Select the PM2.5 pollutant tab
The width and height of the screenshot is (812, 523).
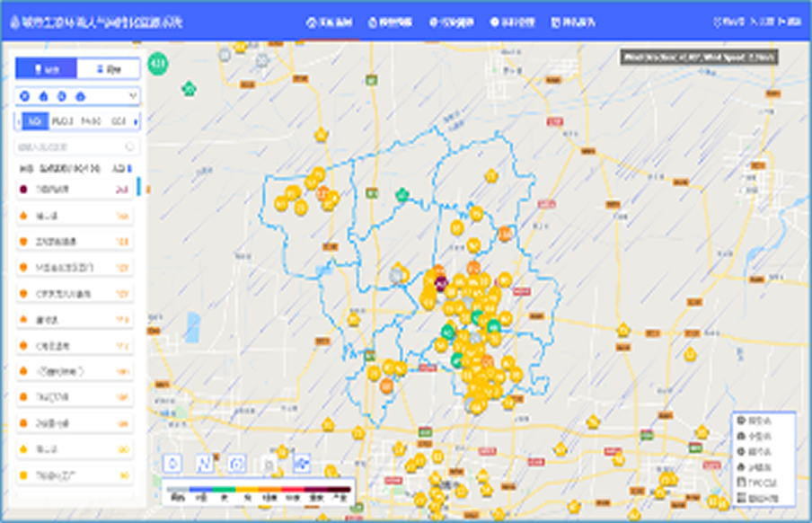tap(62, 120)
